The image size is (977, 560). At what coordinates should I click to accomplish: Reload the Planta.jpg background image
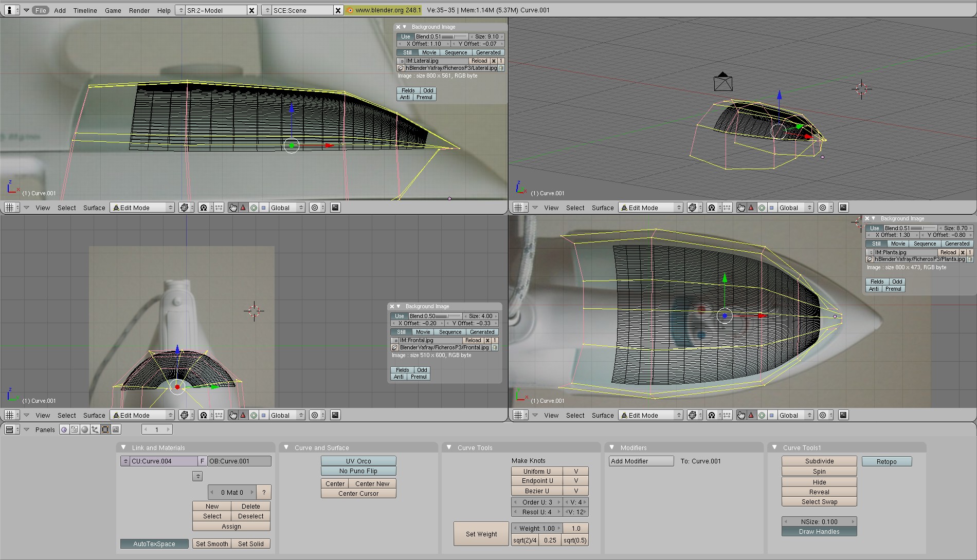pyautogui.click(x=948, y=252)
